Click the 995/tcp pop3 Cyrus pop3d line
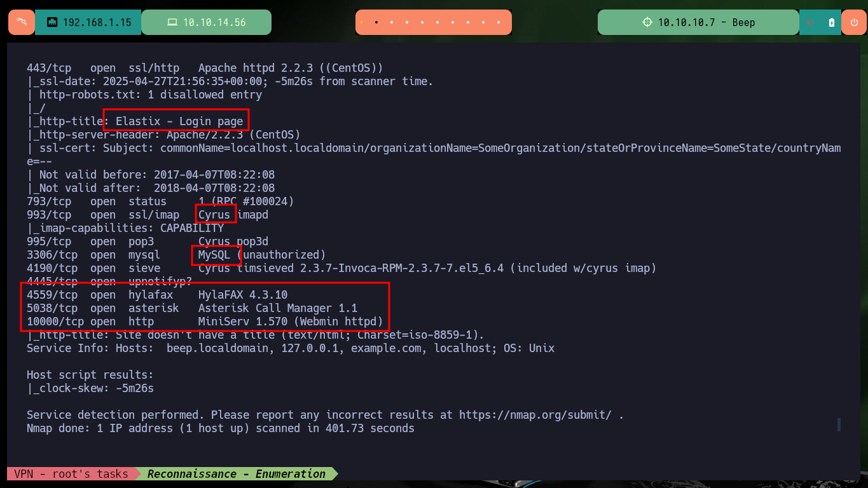The height and width of the screenshot is (488, 868). tap(148, 241)
